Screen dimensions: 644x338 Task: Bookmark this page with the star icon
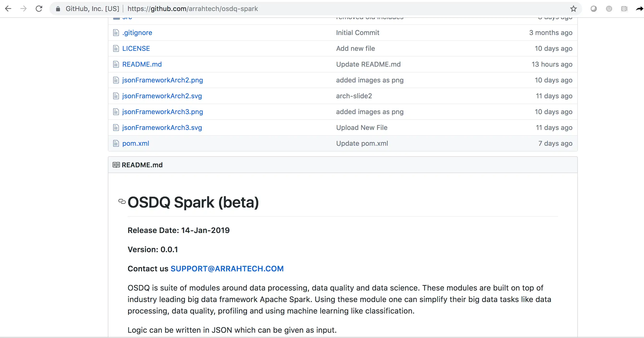pyautogui.click(x=573, y=9)
